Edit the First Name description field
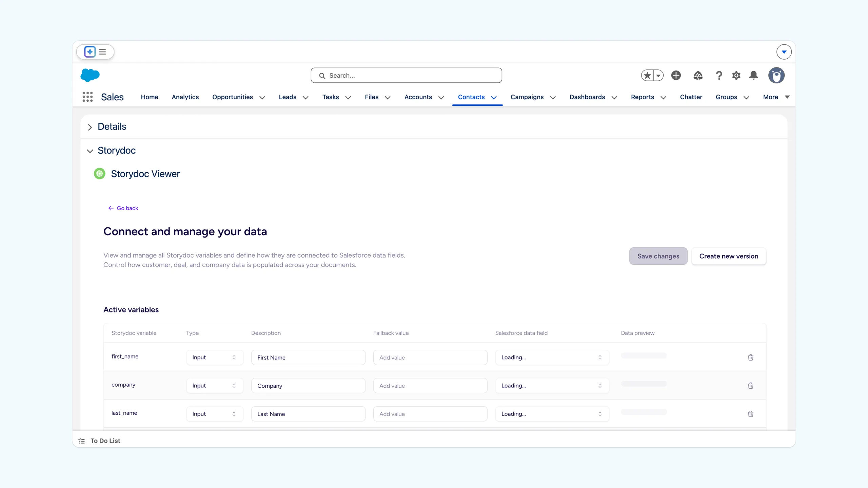Image resolution: width=868 pixels, height=488 pixels. click(x=308, y=358)
